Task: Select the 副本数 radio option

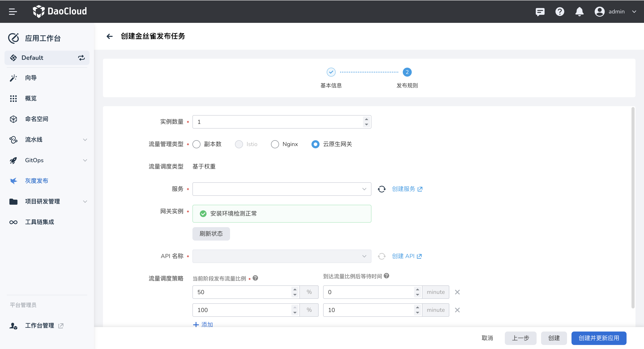Action: pos(196,144)
